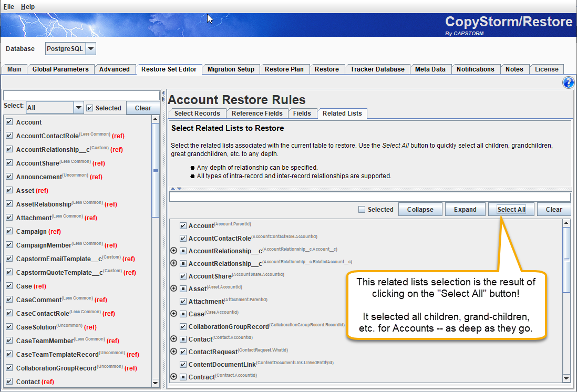577x392 pixels.
Task: Uncheck Attachment related list checkbox
Action: coord(183,301)
